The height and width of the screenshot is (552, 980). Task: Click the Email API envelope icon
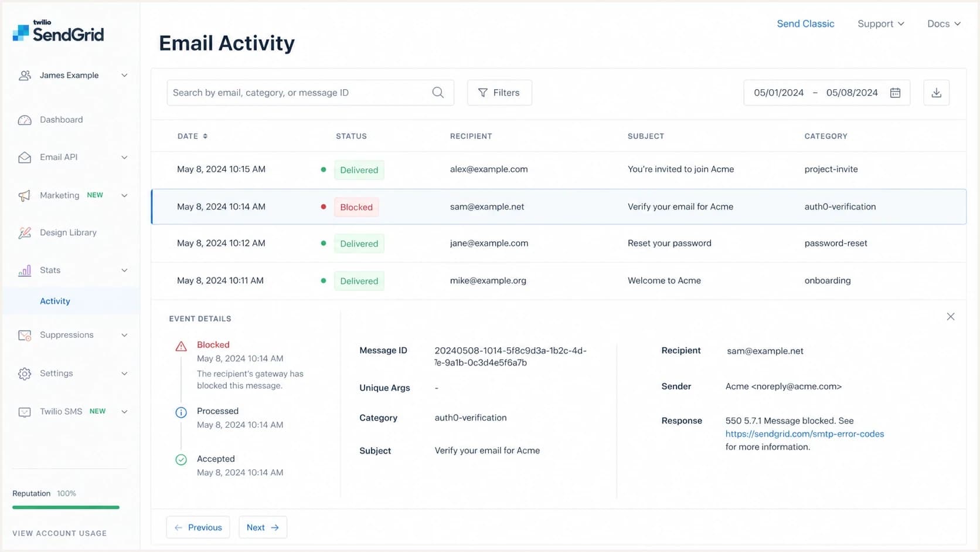(25, 157)
